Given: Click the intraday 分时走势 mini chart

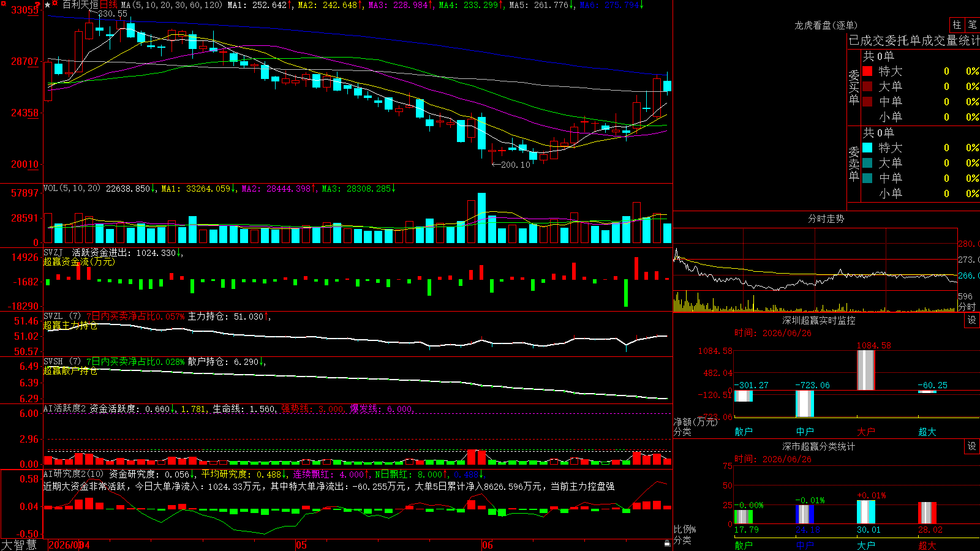Looking at the screenshot, I should tap(815, 270).
